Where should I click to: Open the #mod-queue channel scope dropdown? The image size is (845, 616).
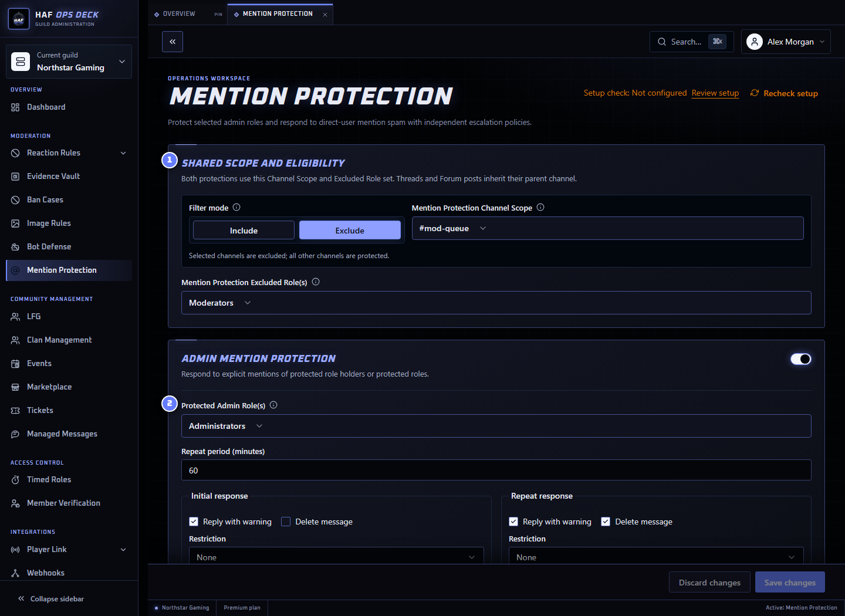(x=608, y=228)
